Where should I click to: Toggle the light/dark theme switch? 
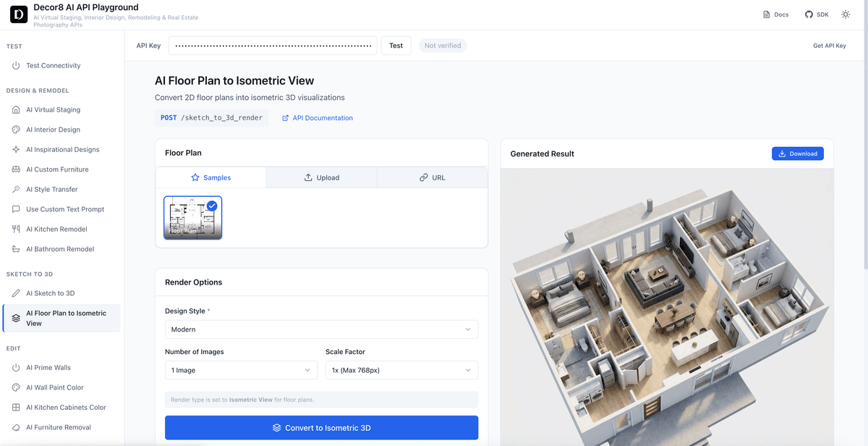click(x=845, y=14)
